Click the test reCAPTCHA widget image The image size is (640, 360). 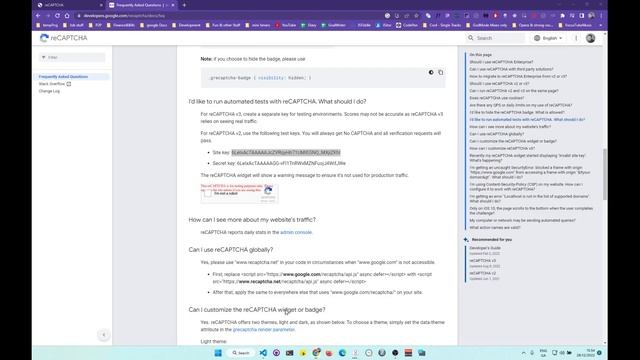[239, 193]
